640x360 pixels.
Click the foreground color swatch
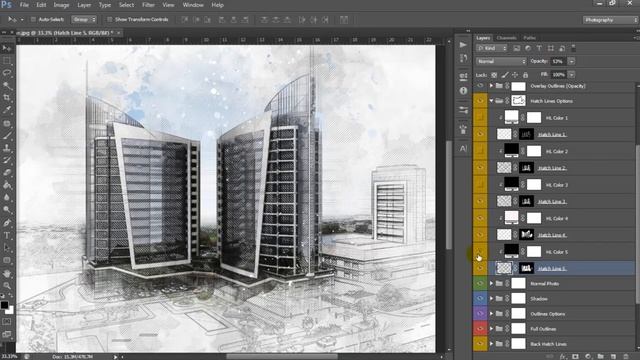(4, 305)
